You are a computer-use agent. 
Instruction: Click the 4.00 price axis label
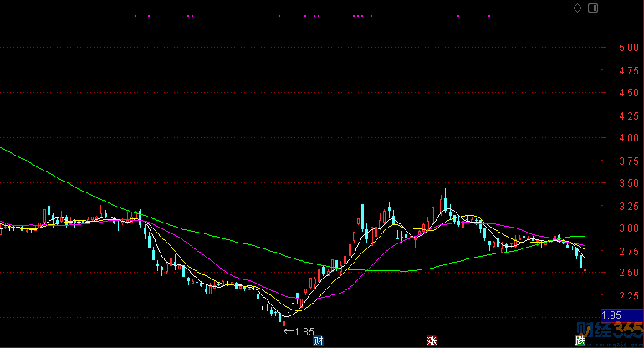click(629, 138)
